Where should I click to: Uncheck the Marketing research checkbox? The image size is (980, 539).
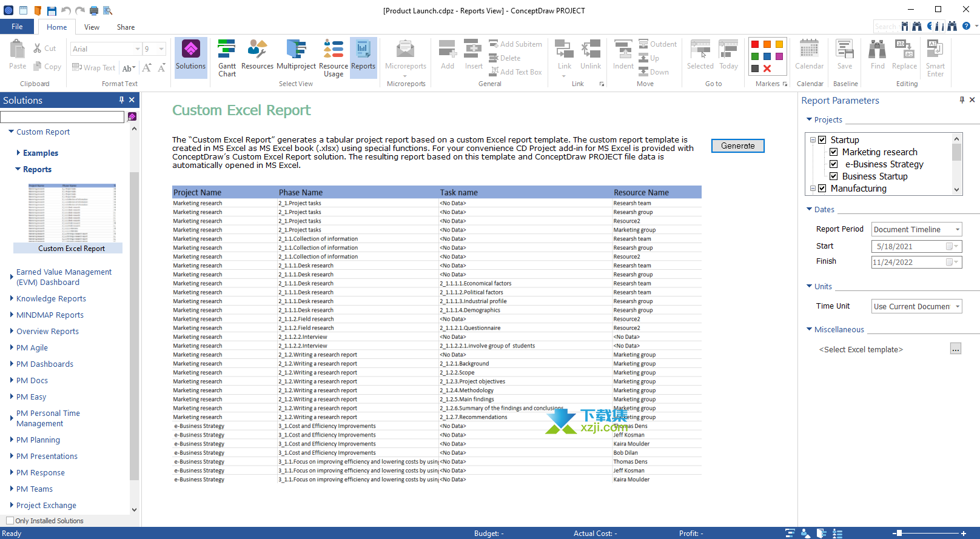pyautogui.click(x=834, y=152)
